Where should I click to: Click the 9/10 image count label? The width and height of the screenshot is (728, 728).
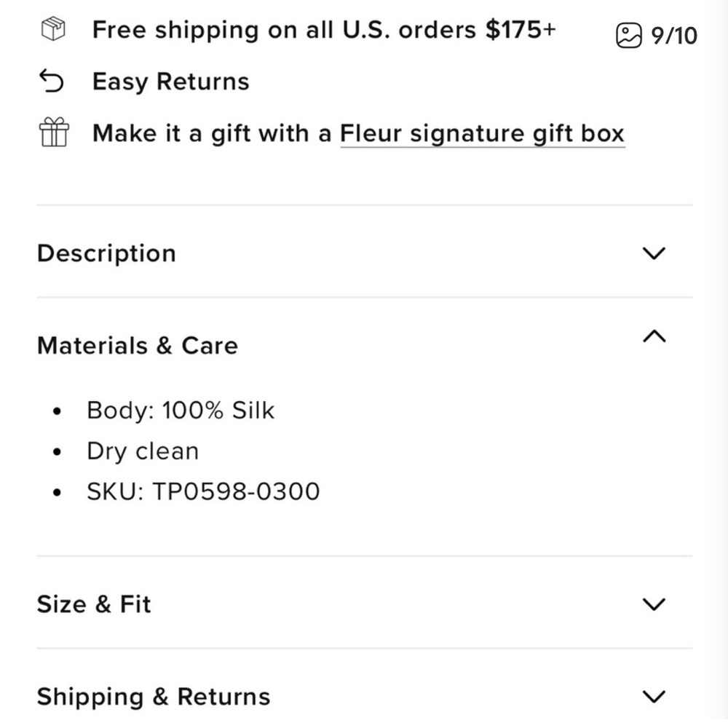point(673,36)
